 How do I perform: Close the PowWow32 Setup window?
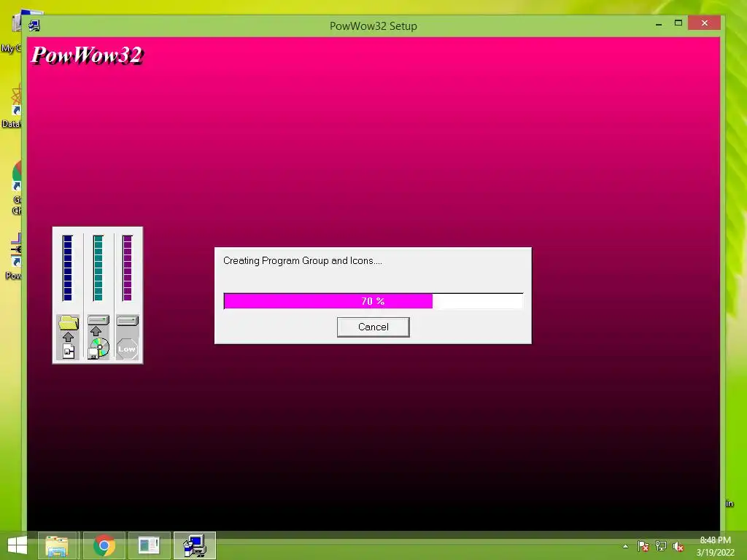(x=704, y=23)
